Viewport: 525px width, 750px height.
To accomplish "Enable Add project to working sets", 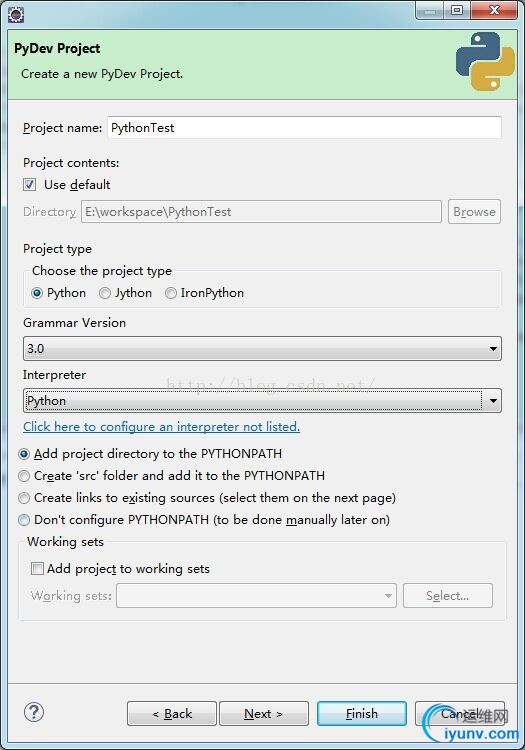I will tap(37, 568).
